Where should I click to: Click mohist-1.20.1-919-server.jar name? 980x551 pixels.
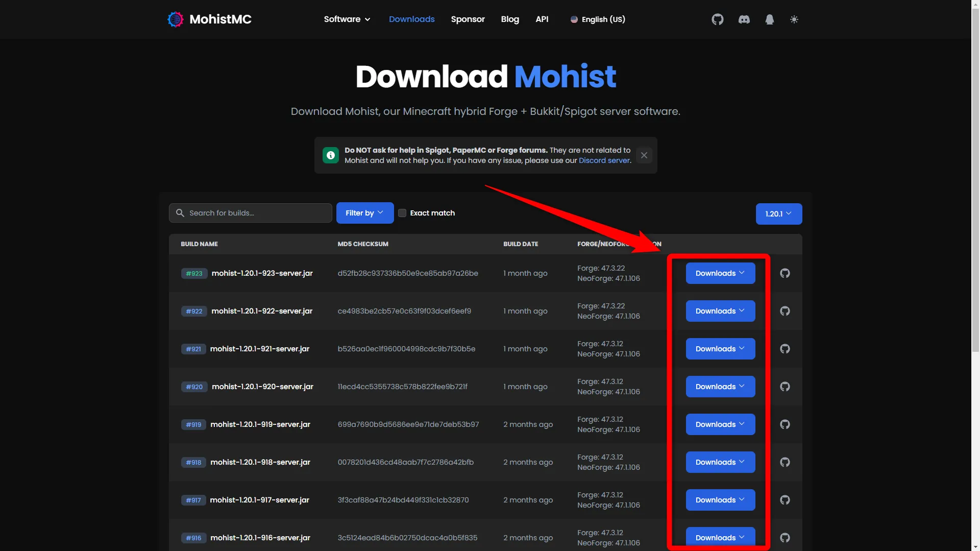(x=260, y=424)
